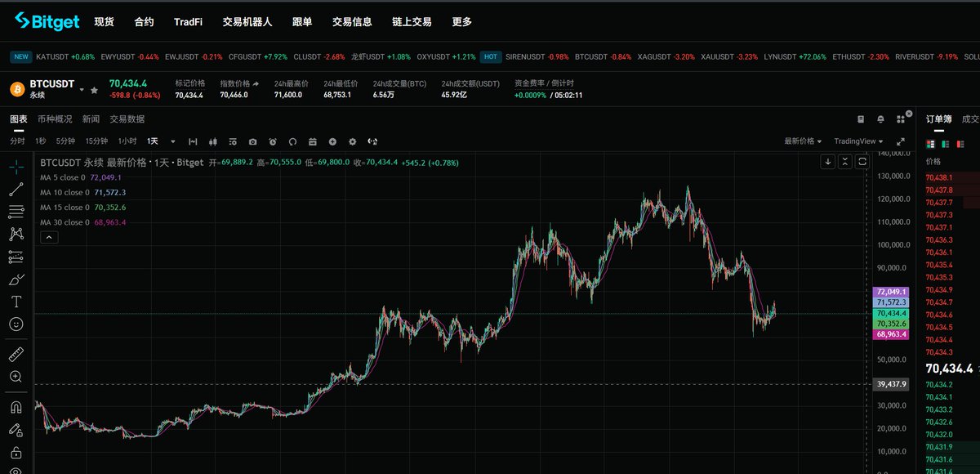Expand chart to fullscreen
This screenshot has height=474, width=980.
(901, 141)
